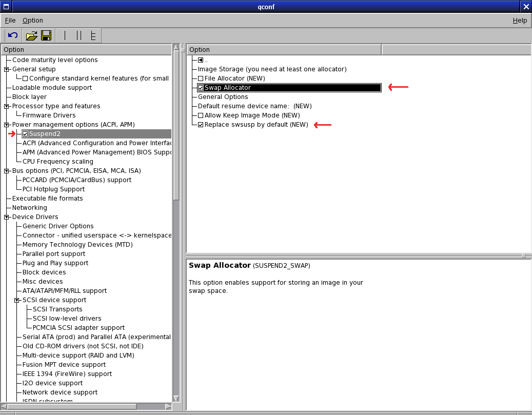Viewport: 532px width, 415px height.
Task: Collapse the SCSI device support node
Action: 17,300
